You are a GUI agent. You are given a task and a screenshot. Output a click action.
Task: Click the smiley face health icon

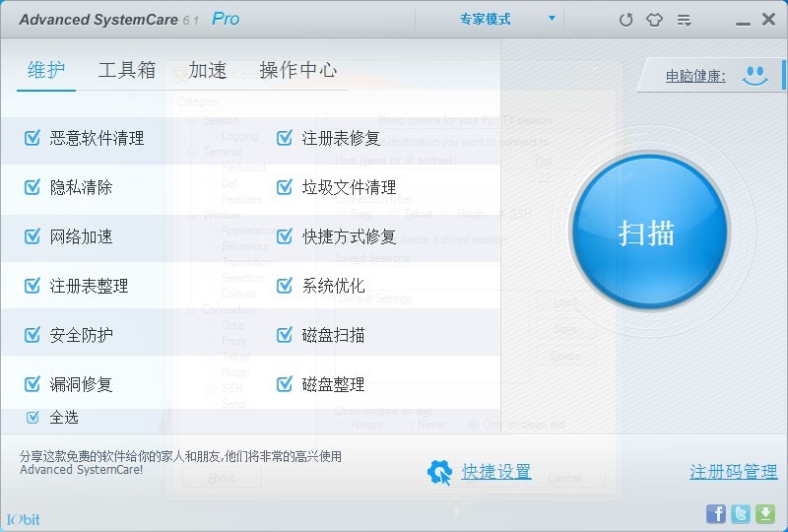coord(755,75)
